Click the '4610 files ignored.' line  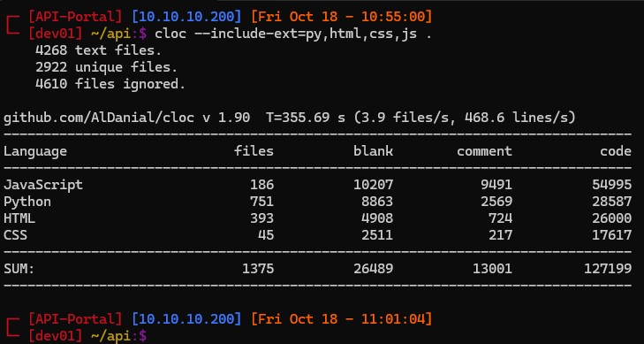pyautogui.click(x=110, y=84)
